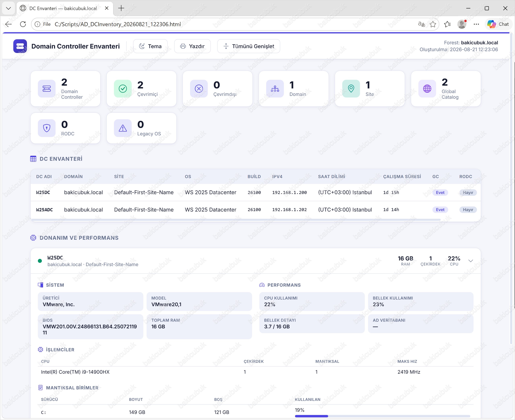The image size is (515, 420).
Task: Open a new tab with the plus button
Action: [121, 8]
